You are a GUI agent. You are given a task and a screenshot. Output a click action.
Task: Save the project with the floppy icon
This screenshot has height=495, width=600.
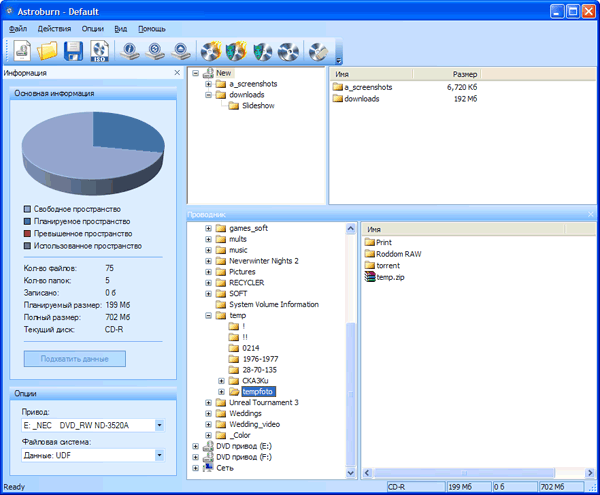click(x=73, y=51)
